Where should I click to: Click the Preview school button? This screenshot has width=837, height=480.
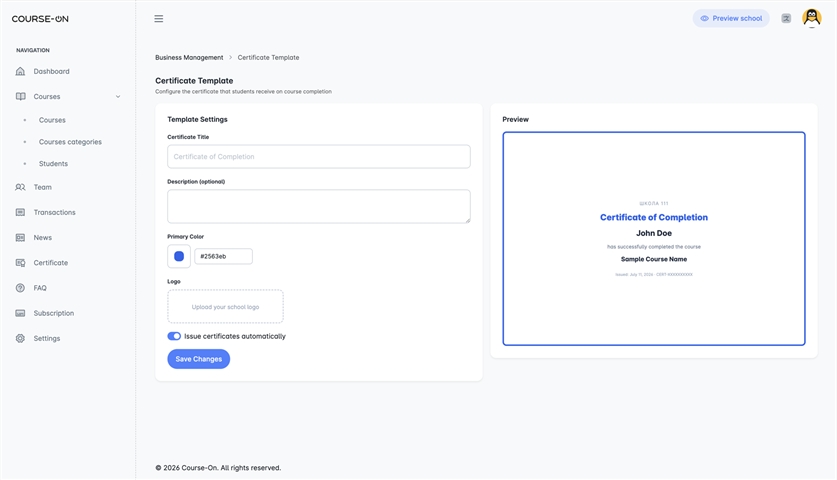(x=731, y=18)
